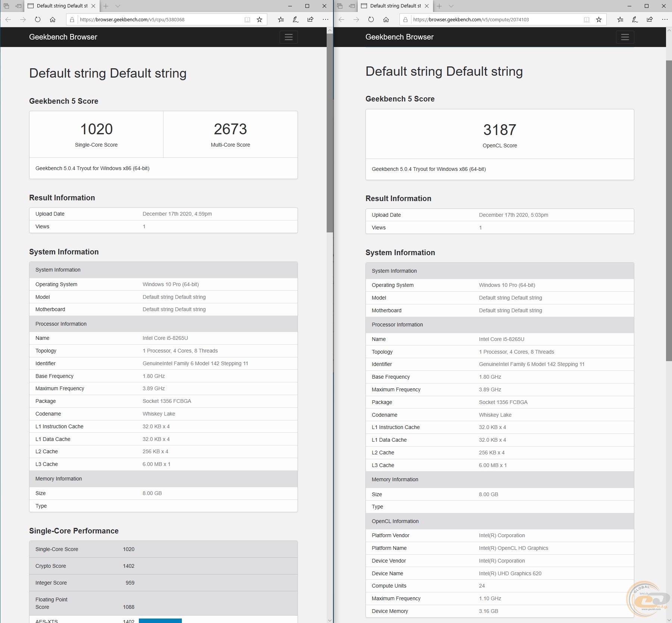Expand the hamburger menu on left Geekbench page
The image size is (672, 623).
point(288,37)
